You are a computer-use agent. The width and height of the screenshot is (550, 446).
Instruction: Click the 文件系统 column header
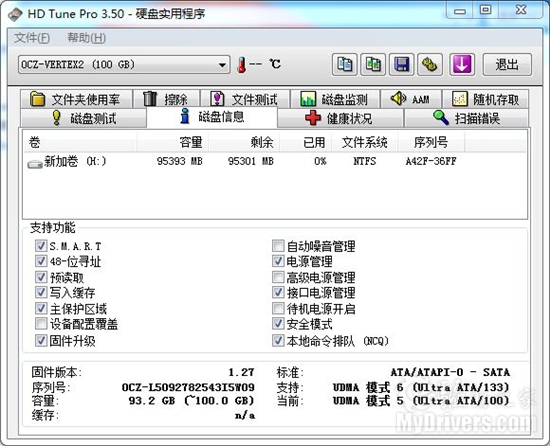[x=365, y=142]
